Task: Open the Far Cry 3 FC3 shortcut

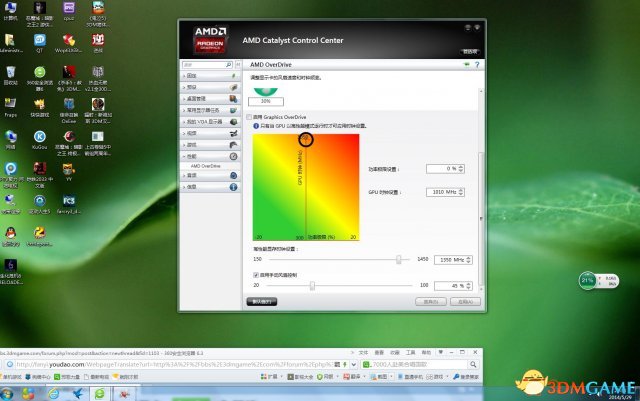Action: [x=69, y=205]
